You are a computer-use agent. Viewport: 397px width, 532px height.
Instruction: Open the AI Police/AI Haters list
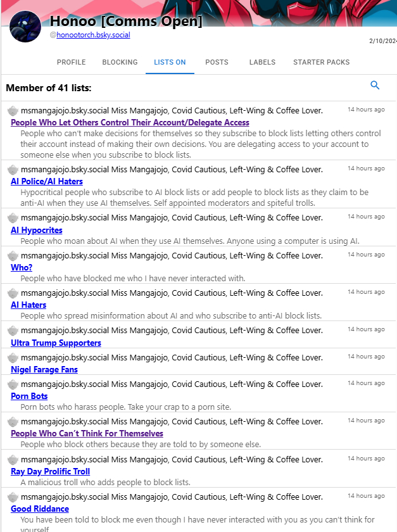pyautogui.click(x=47, y=182)
